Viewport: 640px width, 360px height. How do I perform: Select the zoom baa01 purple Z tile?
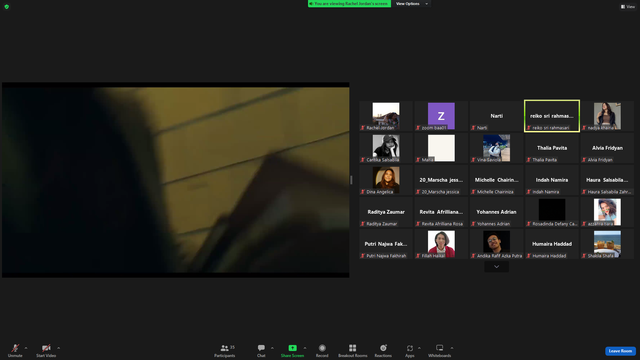(441, 116)
